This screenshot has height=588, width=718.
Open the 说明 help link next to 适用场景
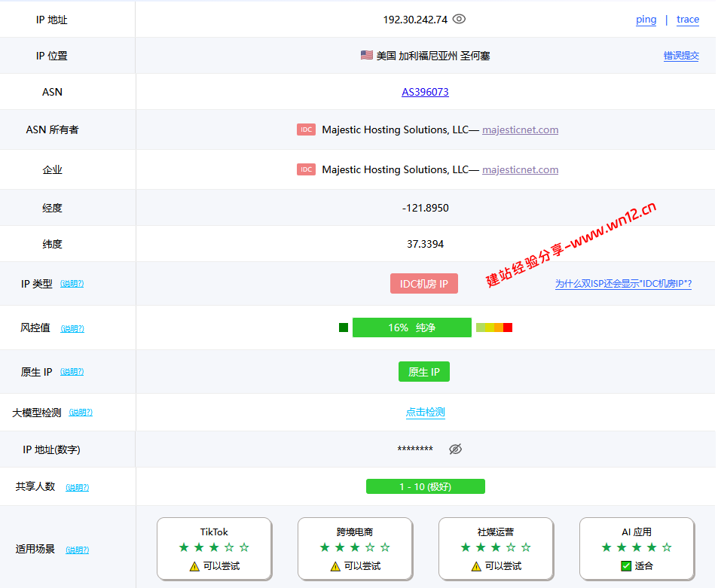(x=78, y=550)
